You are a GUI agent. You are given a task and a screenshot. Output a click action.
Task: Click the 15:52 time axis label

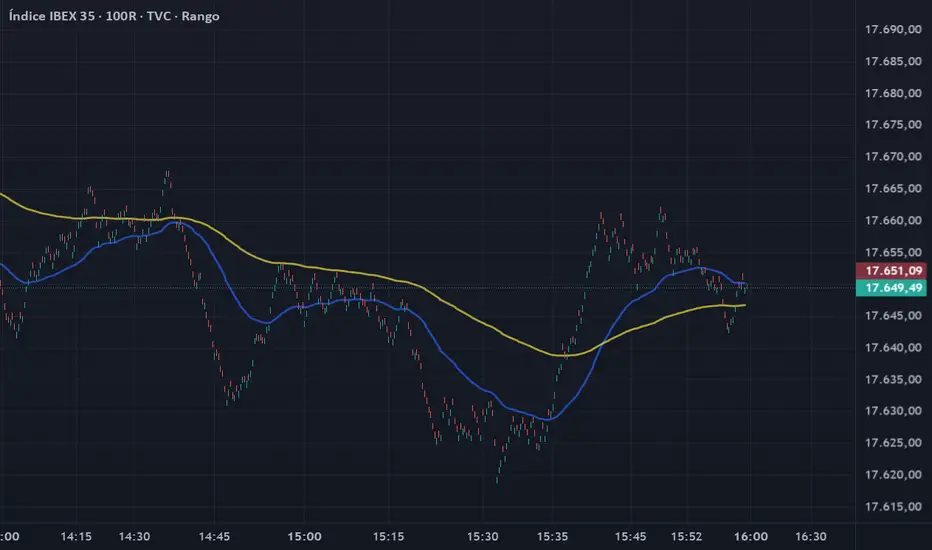coord(687,536)
